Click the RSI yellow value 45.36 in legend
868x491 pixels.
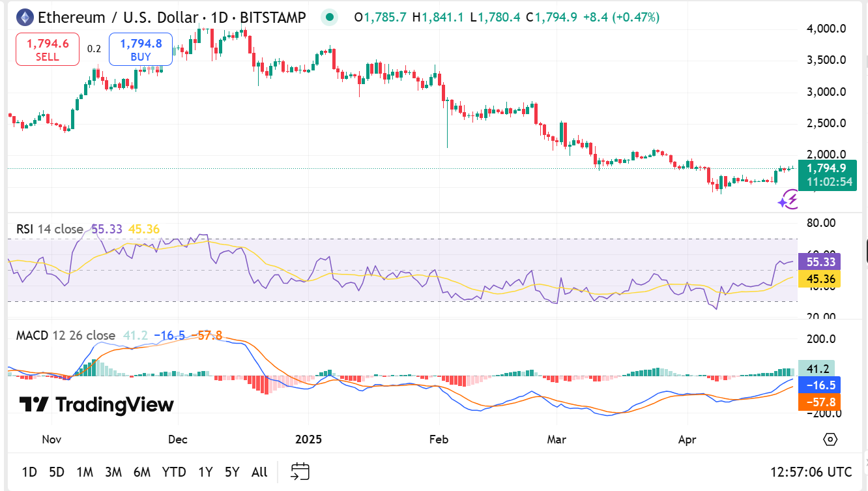coord(144,229)
